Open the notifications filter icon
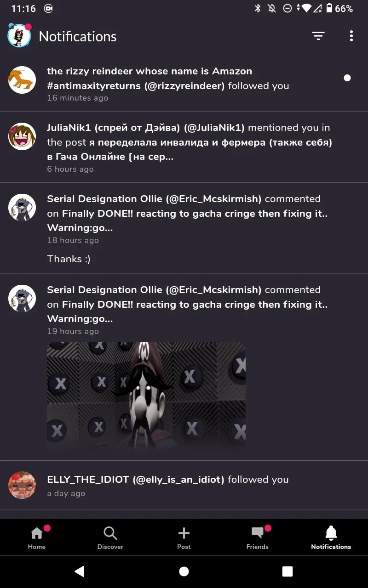The width and height of the screenshot is (368, 588). coord(318,36)
